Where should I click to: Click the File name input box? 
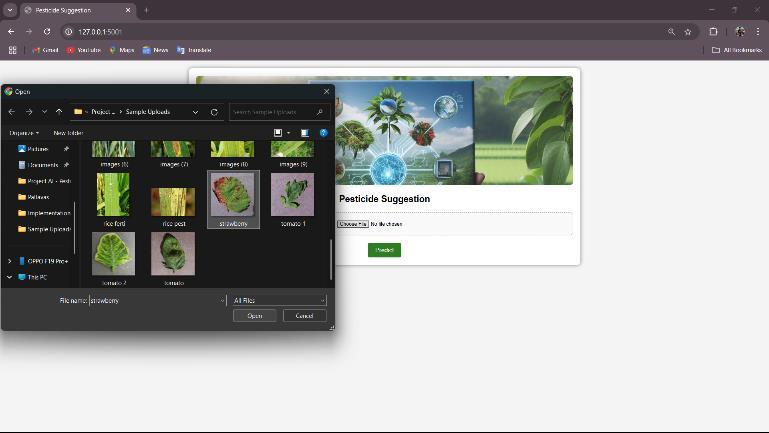(x=154, y=301)
